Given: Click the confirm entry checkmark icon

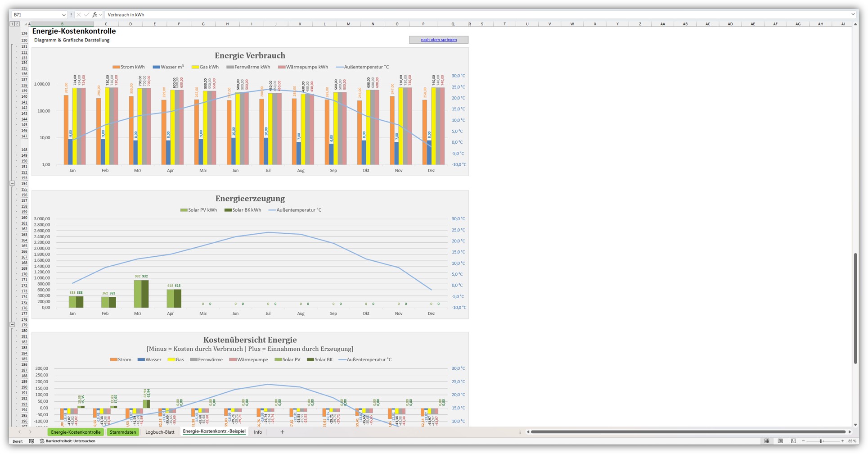Looking at the screenshot, I should click(x=86, y=15).
